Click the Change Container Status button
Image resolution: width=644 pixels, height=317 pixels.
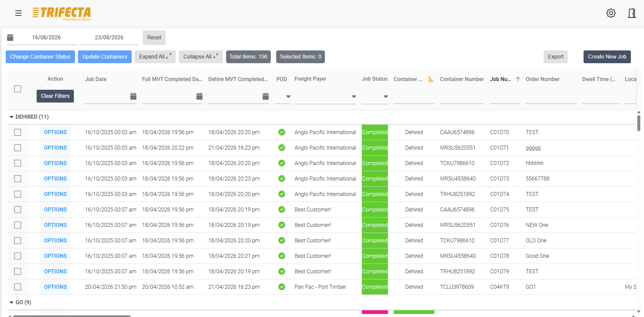(x=40, y=57)
